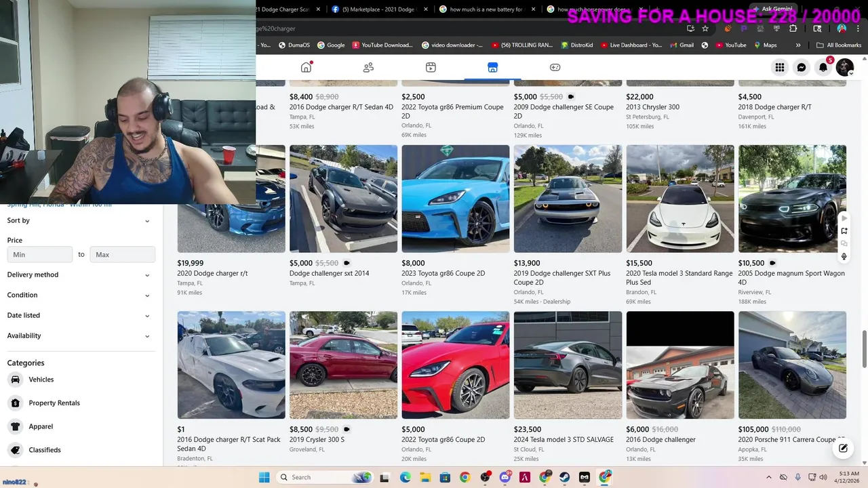The width and height of the screenshot is (868, 488).
Task: Open the 2020 Porsche 911 Carrera photo
Action: [792, 365]
